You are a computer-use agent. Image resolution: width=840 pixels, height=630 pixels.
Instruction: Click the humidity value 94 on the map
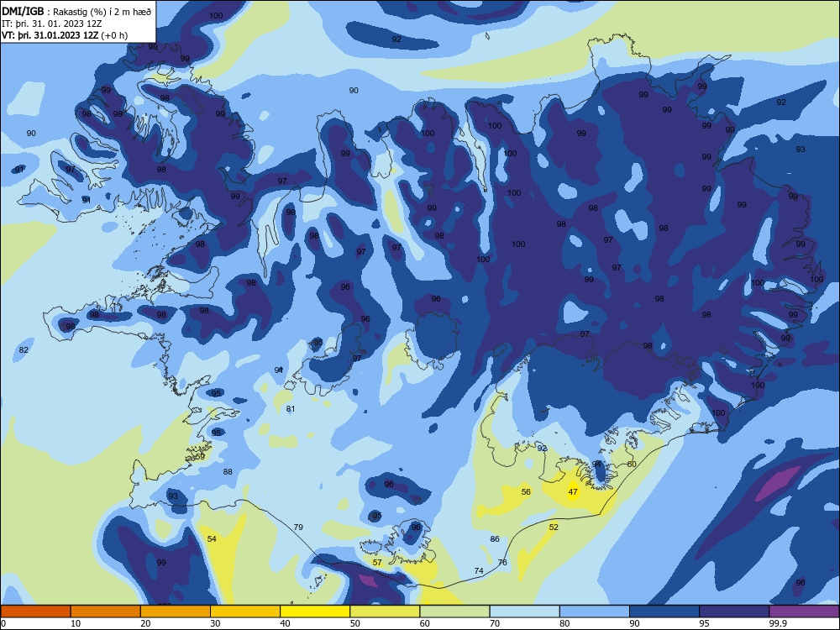pyautogui.click(x=596, y=464)
